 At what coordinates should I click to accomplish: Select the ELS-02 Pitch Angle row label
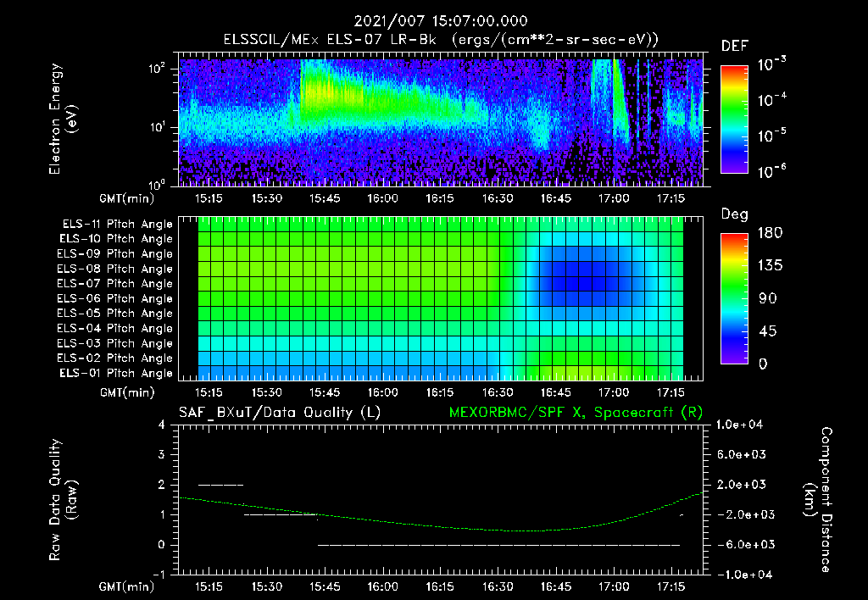pos(115,358)
